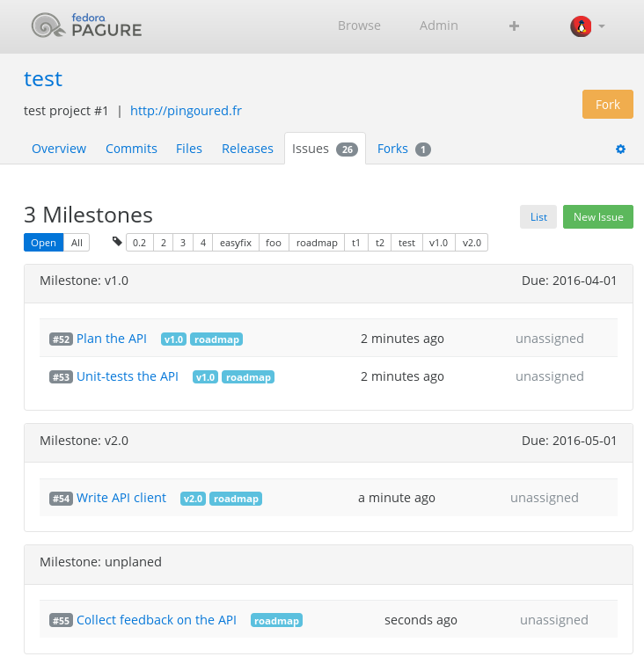Select the Open issues filter
644x664 pixels.
pyautogui.click(x=44, y=243)
